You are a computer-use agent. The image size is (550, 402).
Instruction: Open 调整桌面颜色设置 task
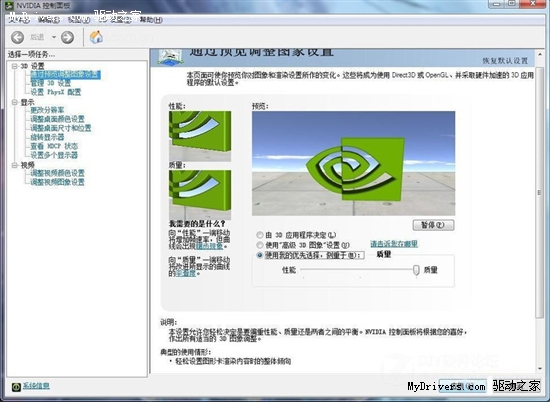pos(57,119)
